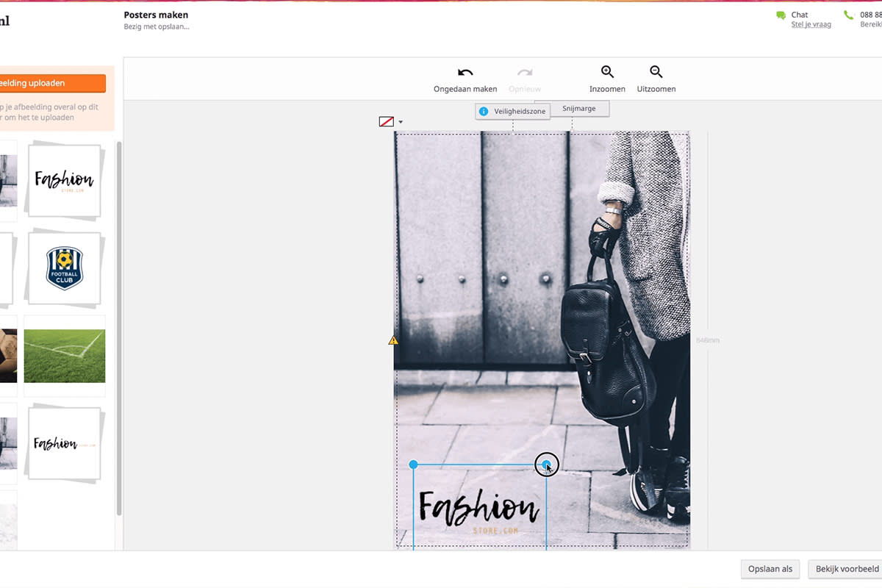Select the Inzoomen magnifier icon
Image resolution: width=882 pixels, height=588 pixels.
tap(606, 72)
